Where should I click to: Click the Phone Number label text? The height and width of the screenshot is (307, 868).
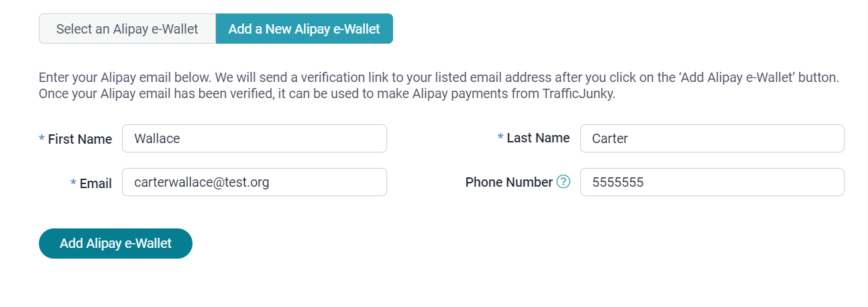click(509, 181)
